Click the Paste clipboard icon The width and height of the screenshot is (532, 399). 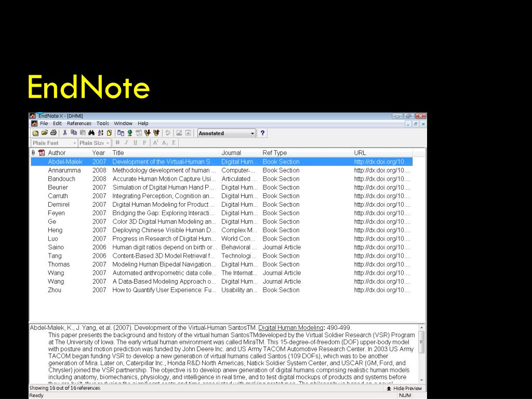[x=83, y=133]
